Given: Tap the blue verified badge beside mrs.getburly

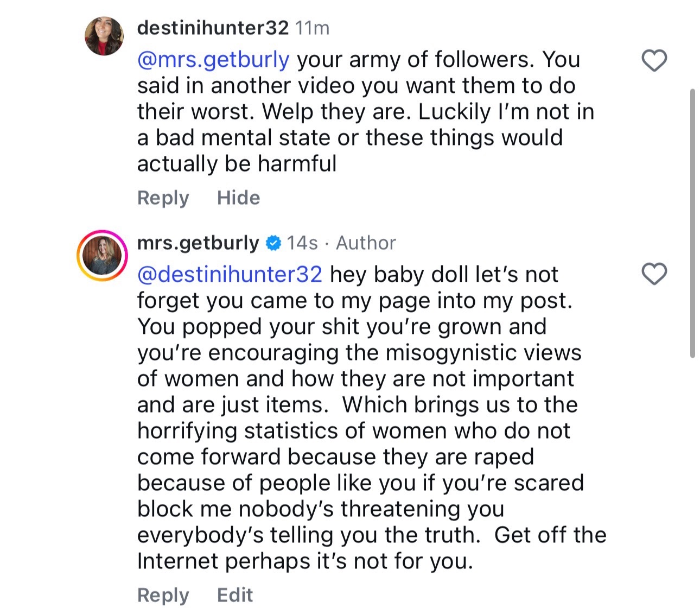Looking at the screenshot, I should pyautogui.click(x=273, y=243).
